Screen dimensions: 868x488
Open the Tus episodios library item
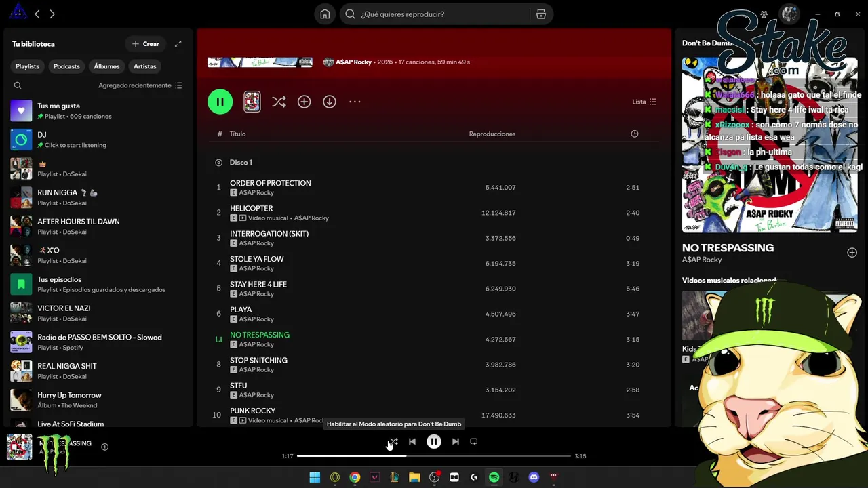(96, 284)
